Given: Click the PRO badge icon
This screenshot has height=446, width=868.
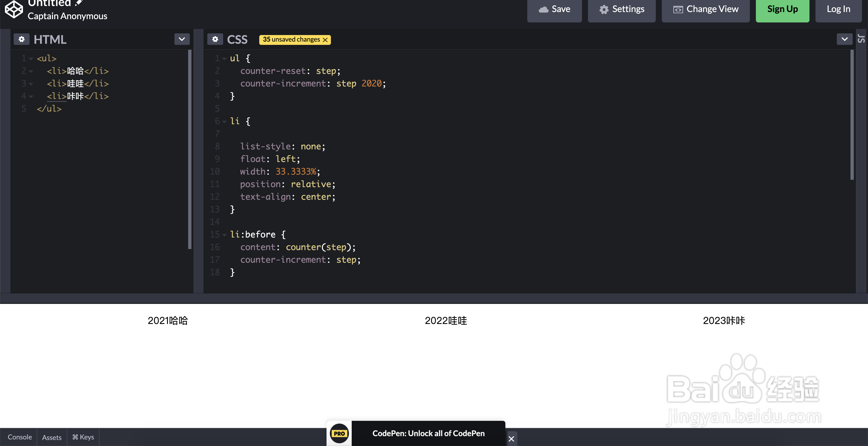Looking at the screenshot, I should (x=339, y=433).
